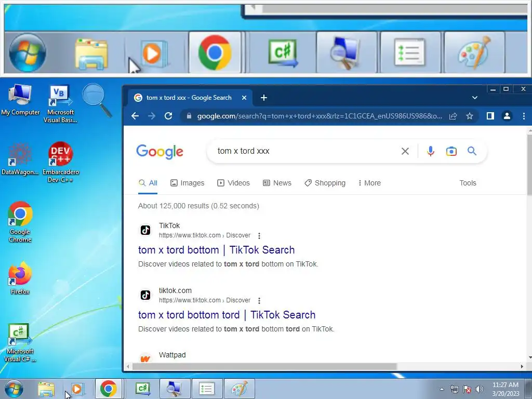Click the scroll down arrow in Chrome
Viewport: 532px width, 399px height.
click(529, 357)
